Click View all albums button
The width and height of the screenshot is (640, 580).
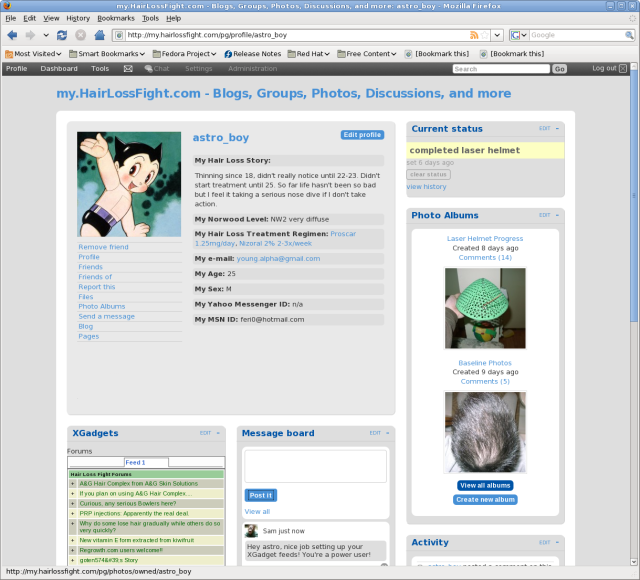point(485,486)
